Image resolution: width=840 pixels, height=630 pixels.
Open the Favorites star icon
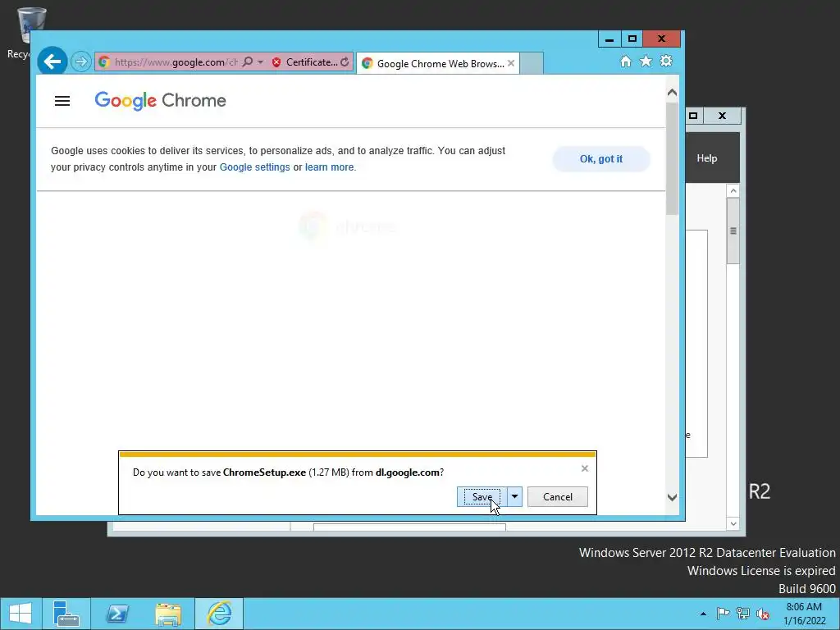(646, 61)
